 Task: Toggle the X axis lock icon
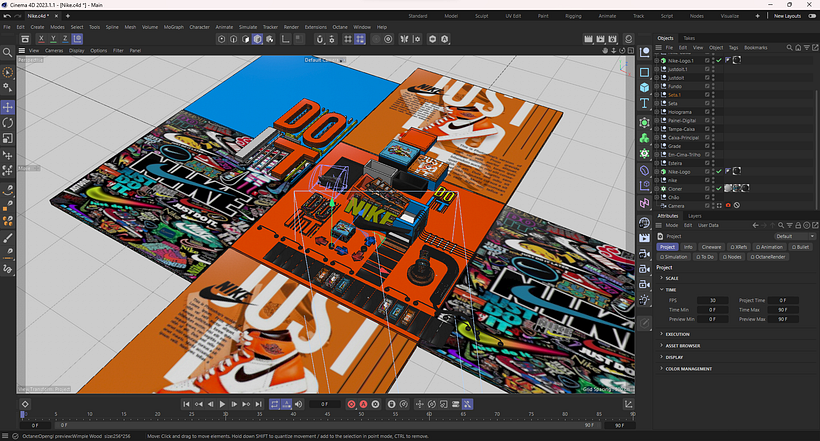39,38
